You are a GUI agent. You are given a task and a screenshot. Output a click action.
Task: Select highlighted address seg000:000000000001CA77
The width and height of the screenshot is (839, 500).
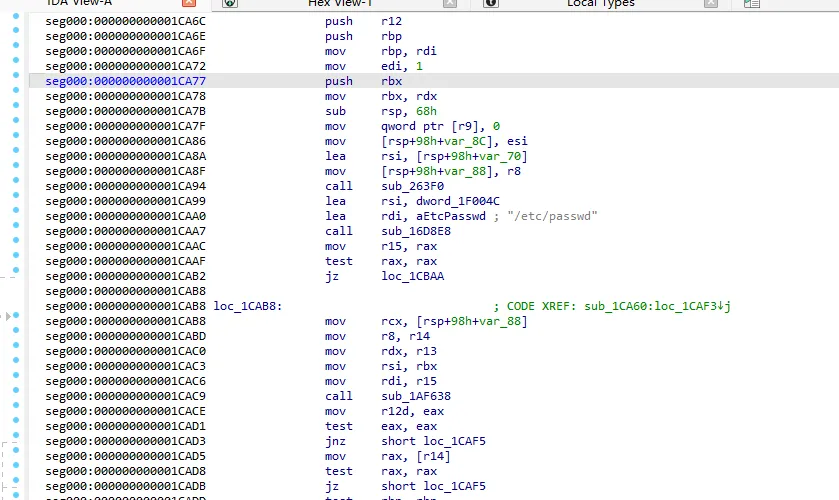(x=126, y=81)
